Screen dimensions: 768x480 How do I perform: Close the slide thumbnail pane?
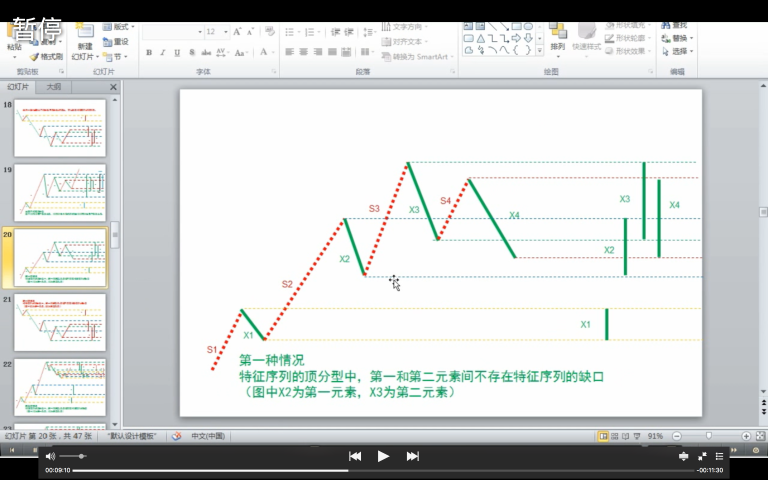pos(113,87)
